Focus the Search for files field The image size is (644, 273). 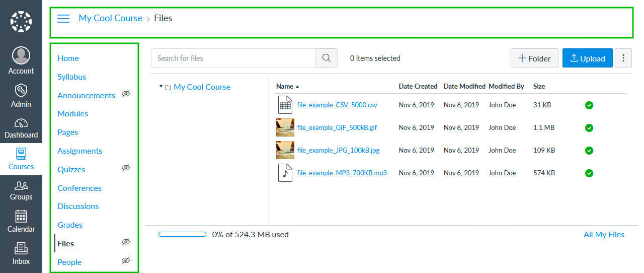coord(233,58)
